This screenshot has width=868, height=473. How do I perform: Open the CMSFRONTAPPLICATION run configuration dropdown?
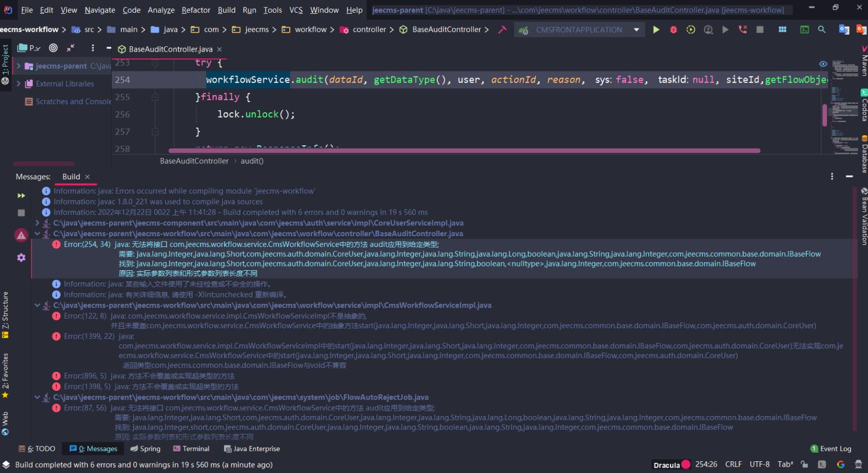(580, 30)
